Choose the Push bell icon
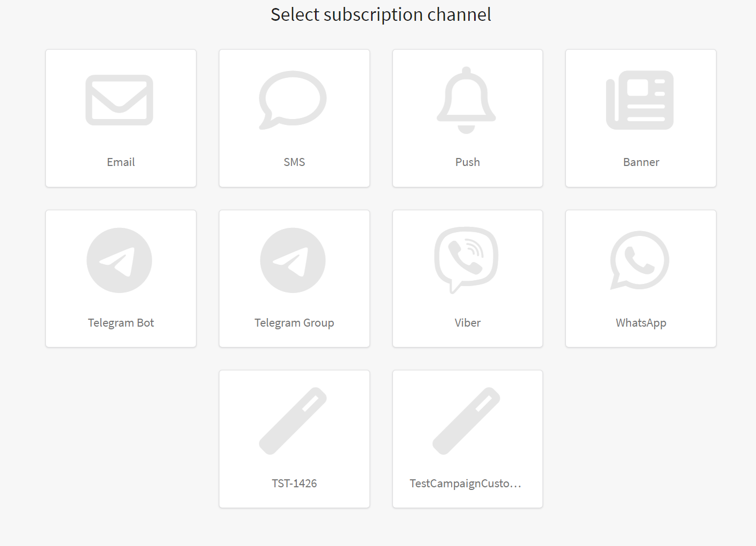 467,100
